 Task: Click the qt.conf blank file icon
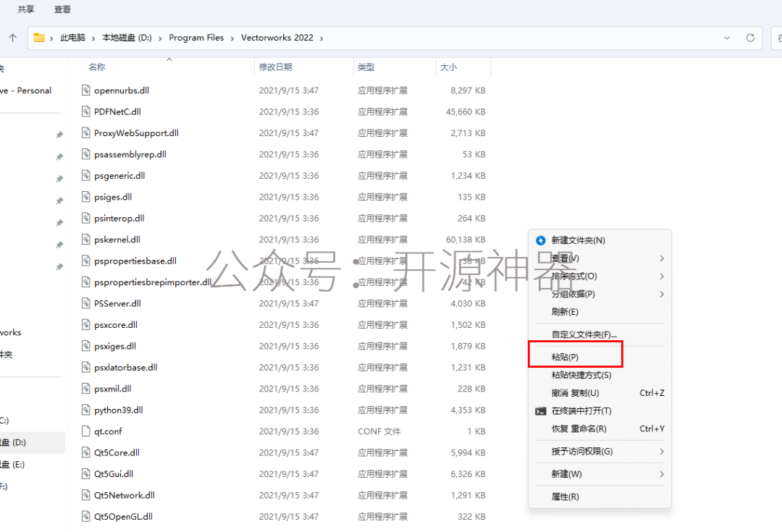(85, 431)
